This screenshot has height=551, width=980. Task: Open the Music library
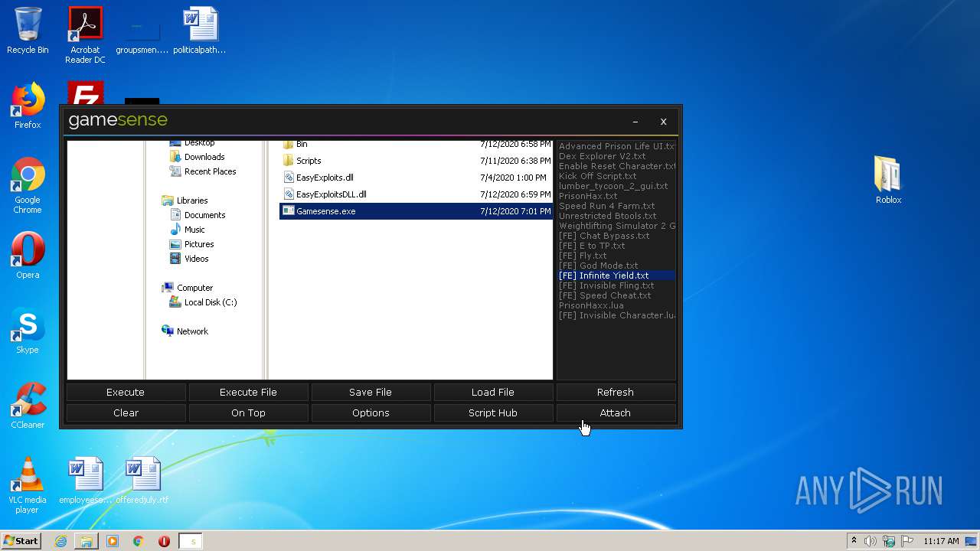tap(187, 230)
